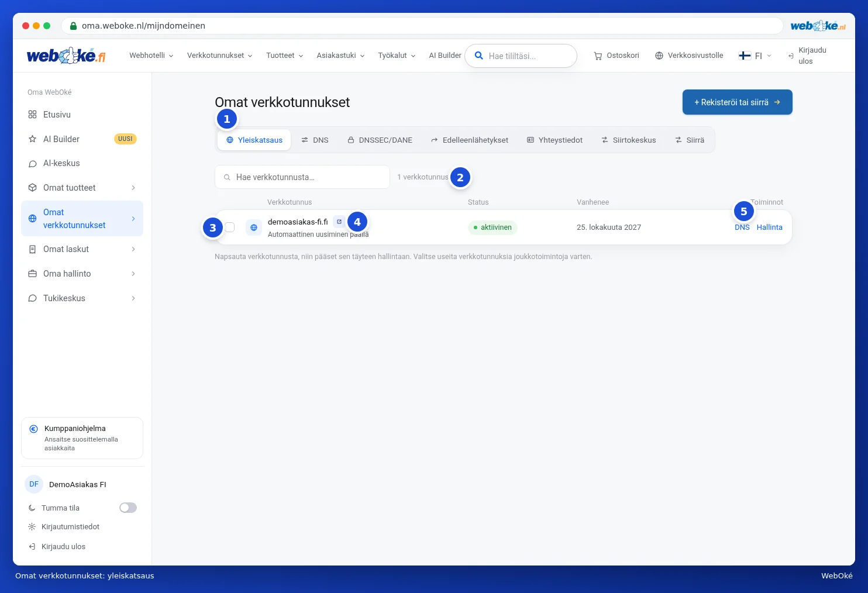Screen dimensions: 868x593
Task: Open external link icon next to demoasiakas-fi.fi
Action: point(339,222)
